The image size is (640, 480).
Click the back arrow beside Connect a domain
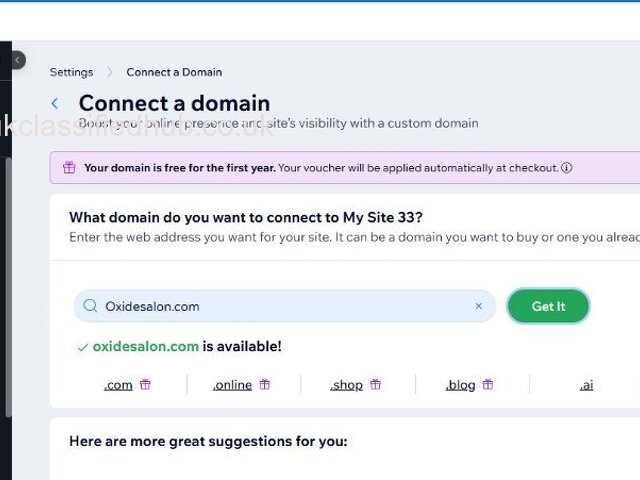pos(55,103)
